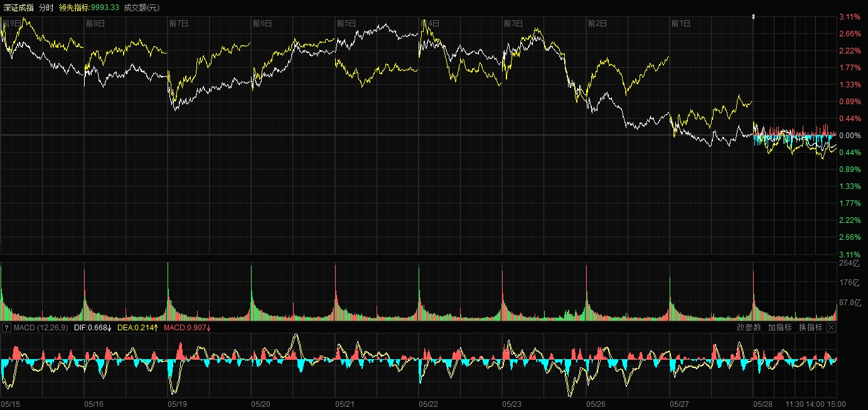Screen dimensions: 868x410
Task: Click 换指标 to switch indicator
Action: (x=810, y=328)
